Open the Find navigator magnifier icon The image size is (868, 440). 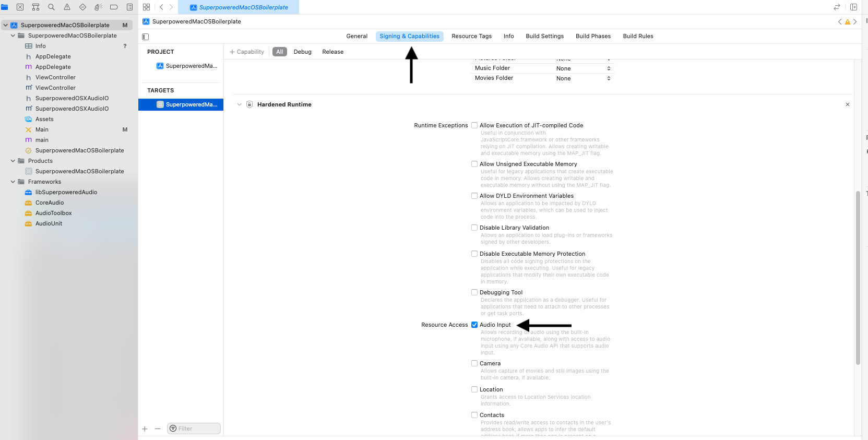coord(51,7)
